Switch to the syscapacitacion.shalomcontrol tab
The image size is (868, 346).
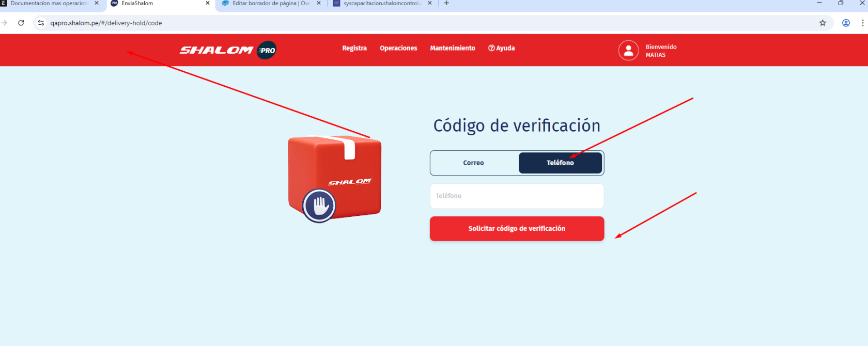[x=380, y=3]
